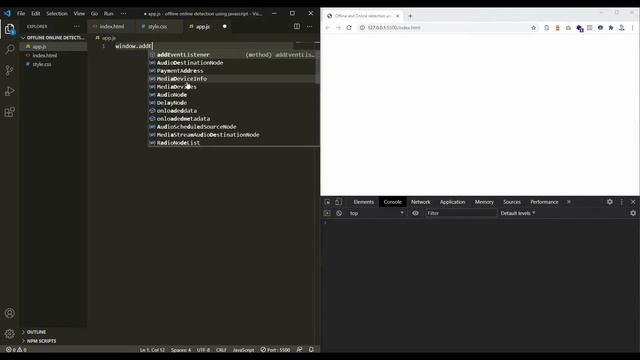Viewport: 640px width, 360px height.
Task: Open DevTools settings gear
Action: (610, 202)
